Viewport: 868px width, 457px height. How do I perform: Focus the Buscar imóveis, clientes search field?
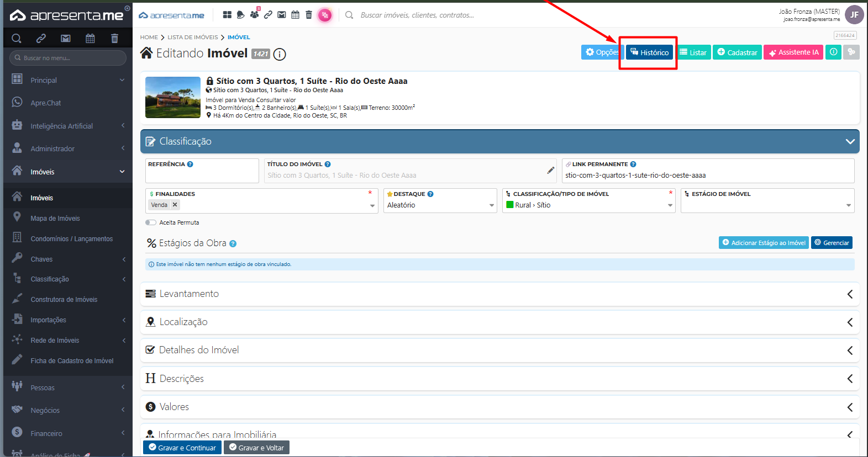pos(417,15)
